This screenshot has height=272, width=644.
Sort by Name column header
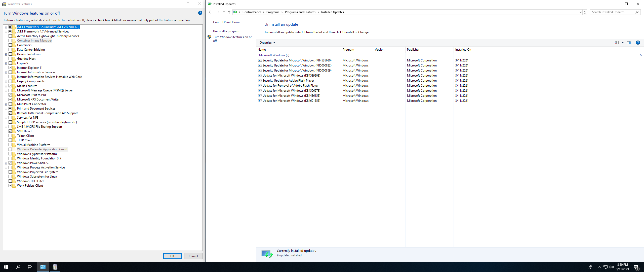pyautogui.click(x=299, y=50)
